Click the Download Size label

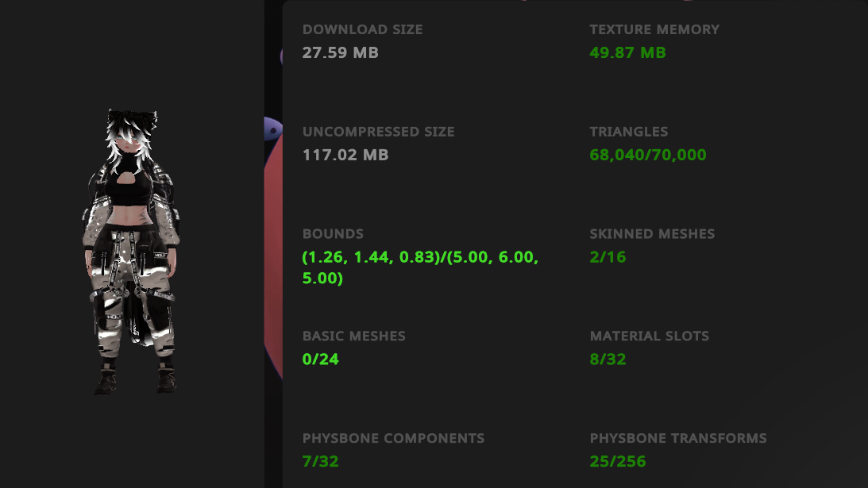pos(362,29)
